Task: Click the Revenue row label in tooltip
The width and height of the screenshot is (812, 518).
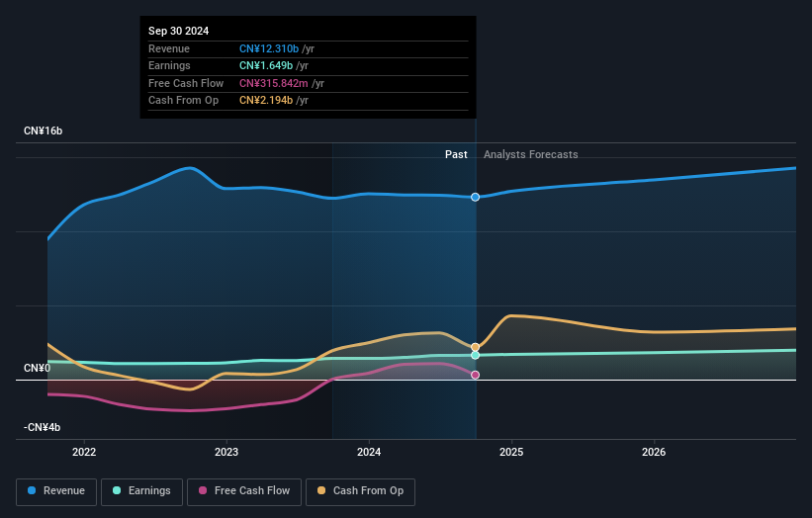Action: coord(169,48)
